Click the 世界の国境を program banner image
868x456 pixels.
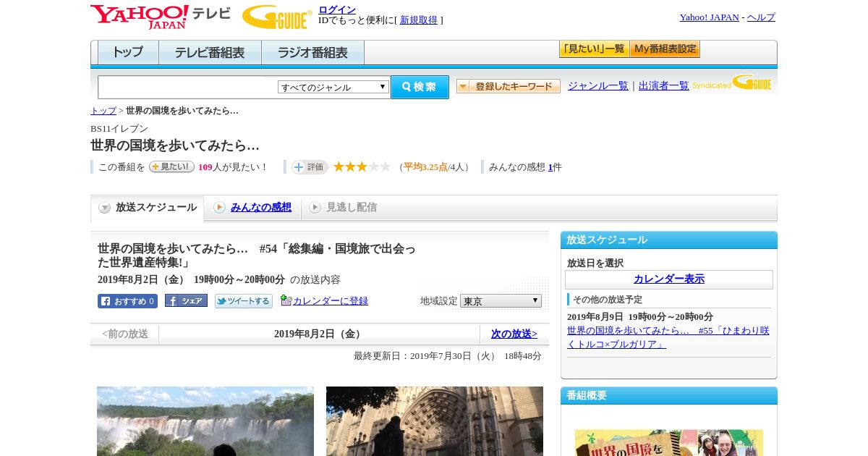[x=669, y=443]
